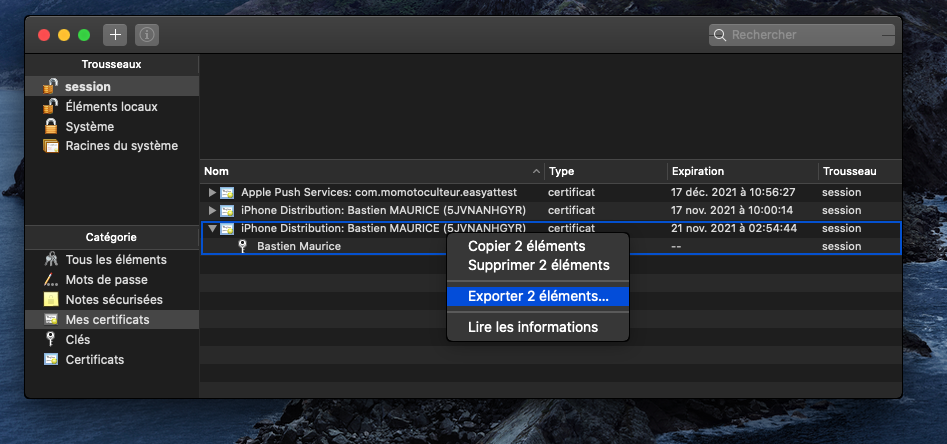Show the Notes sécurisées category
Screen dimensions: 947x444
point(112,300)
